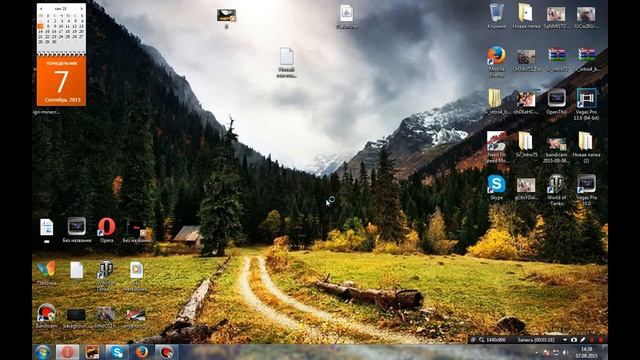Open the Vegas Pro 13.0 shortcut without 64-bit label
Viewport: 640px width, 360px height.
point(586,184)
